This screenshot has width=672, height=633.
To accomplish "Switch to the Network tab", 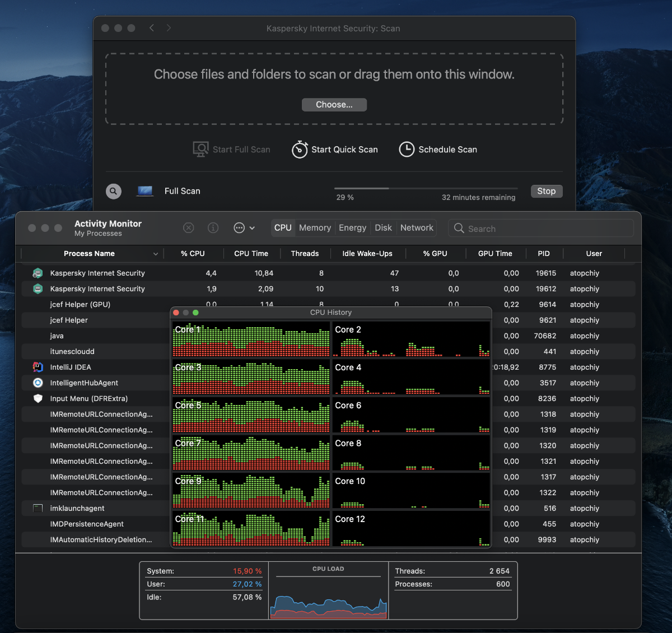I will click(x=417, y=228).
